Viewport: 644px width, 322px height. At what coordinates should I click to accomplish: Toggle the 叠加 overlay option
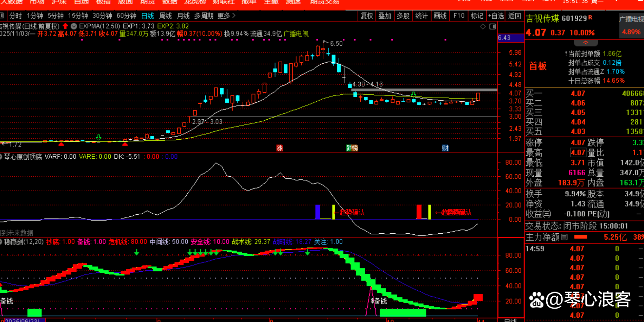385,16
